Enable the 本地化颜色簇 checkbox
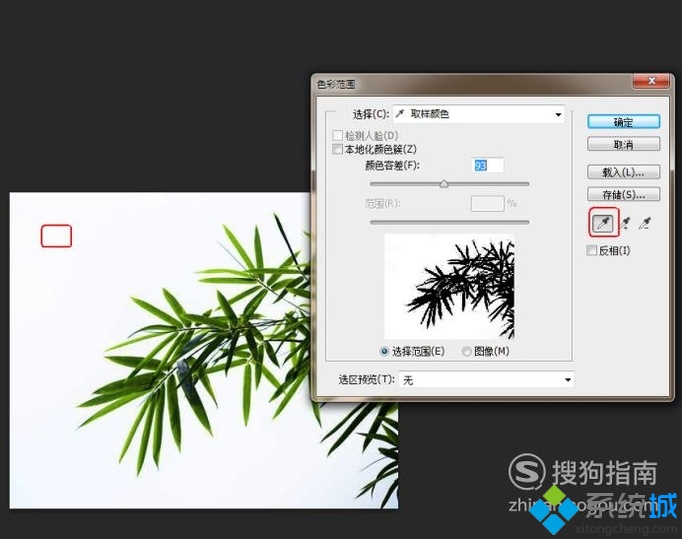This screenshot has width=682, height=539. [x=337, y=149]
